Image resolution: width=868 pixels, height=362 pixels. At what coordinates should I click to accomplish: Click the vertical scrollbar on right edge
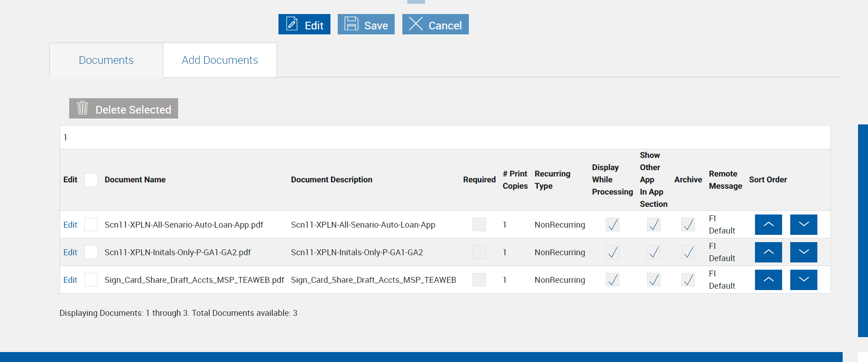click(x=863, y=230)
